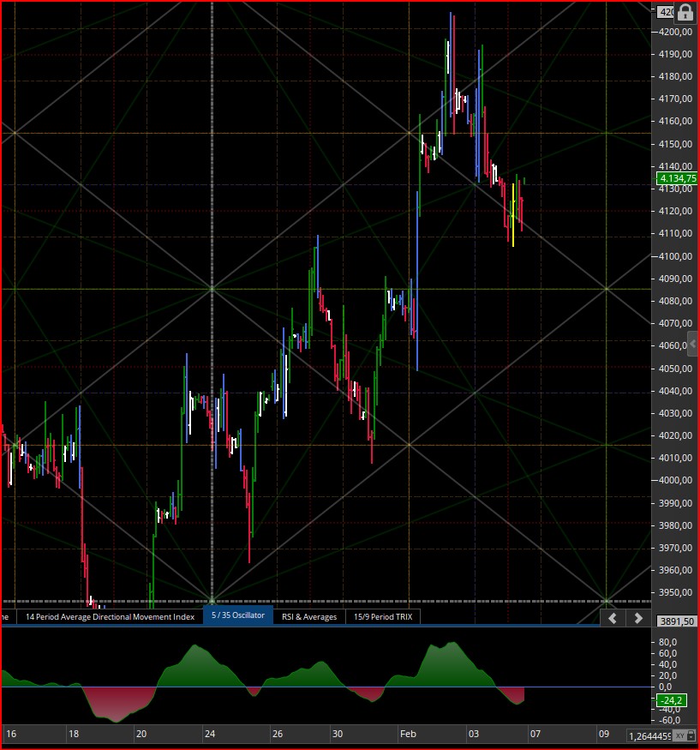The width and height of the screenshot is (700, 750).
Task: Open the 14 Period Average Directional Movement Index tab
Action: pyautogui.click(x=110, y=616)
